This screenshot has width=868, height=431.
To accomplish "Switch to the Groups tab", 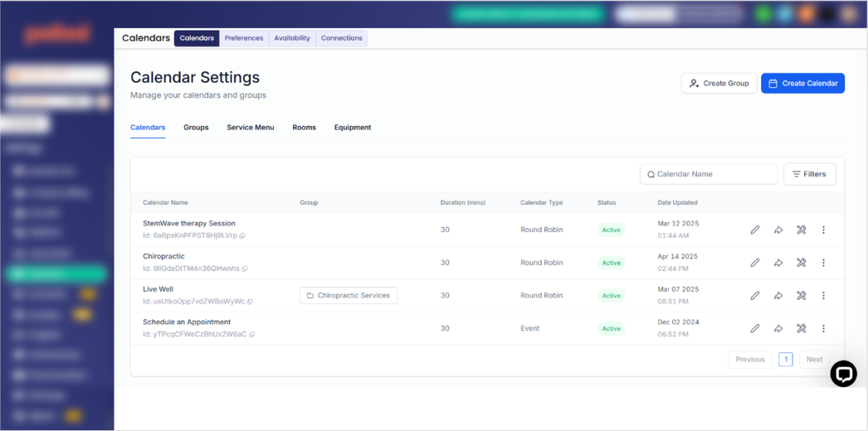I will pos(196,127).
